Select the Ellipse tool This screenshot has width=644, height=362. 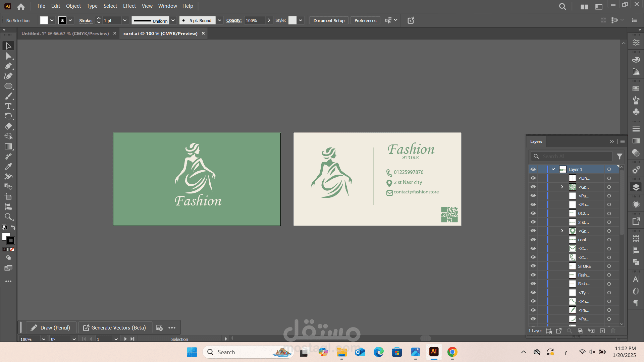point(8,86)
